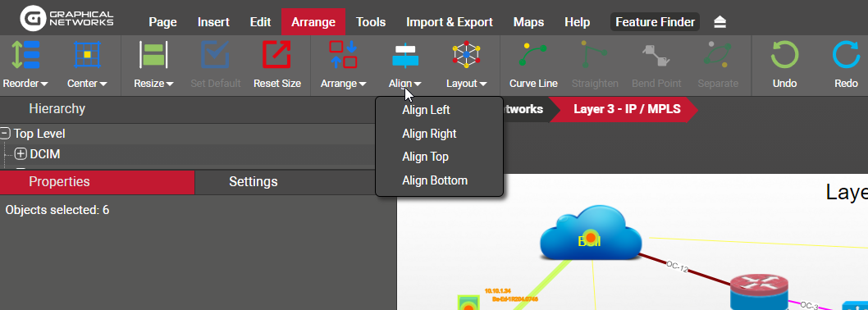Image resolution: width=868 pixels, height=310 pixels.
Task: Click the Center tool icon
Action: 87,55
